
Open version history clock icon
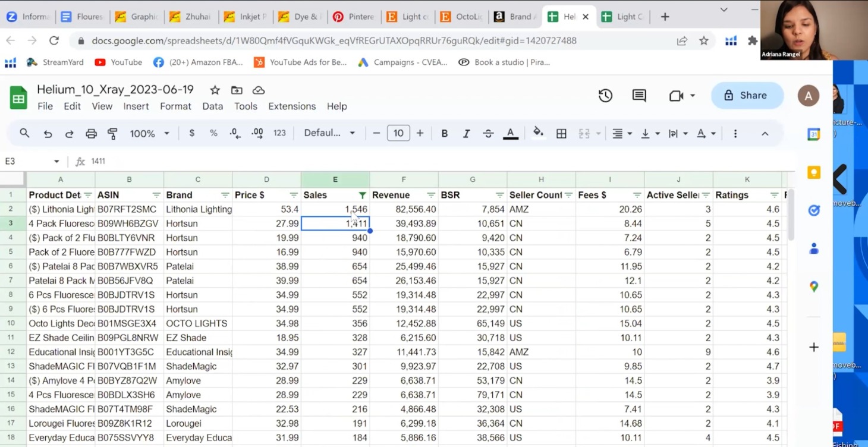[x=605, y=96]
